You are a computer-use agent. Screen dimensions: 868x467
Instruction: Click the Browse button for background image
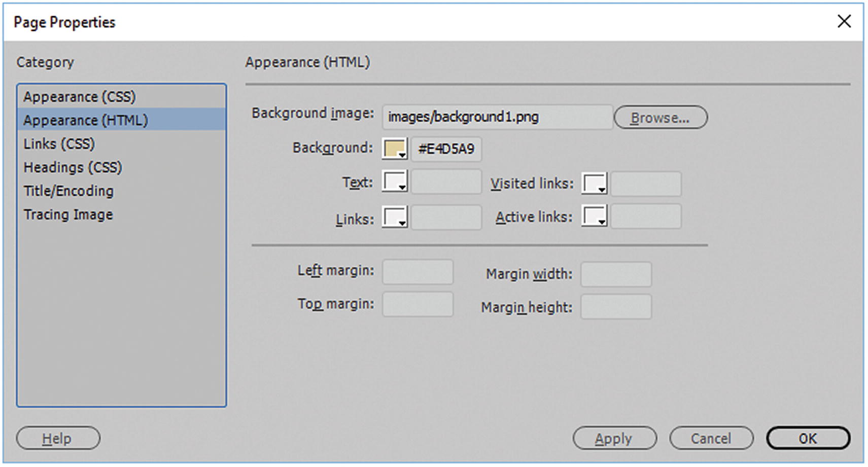click(661, 118)
